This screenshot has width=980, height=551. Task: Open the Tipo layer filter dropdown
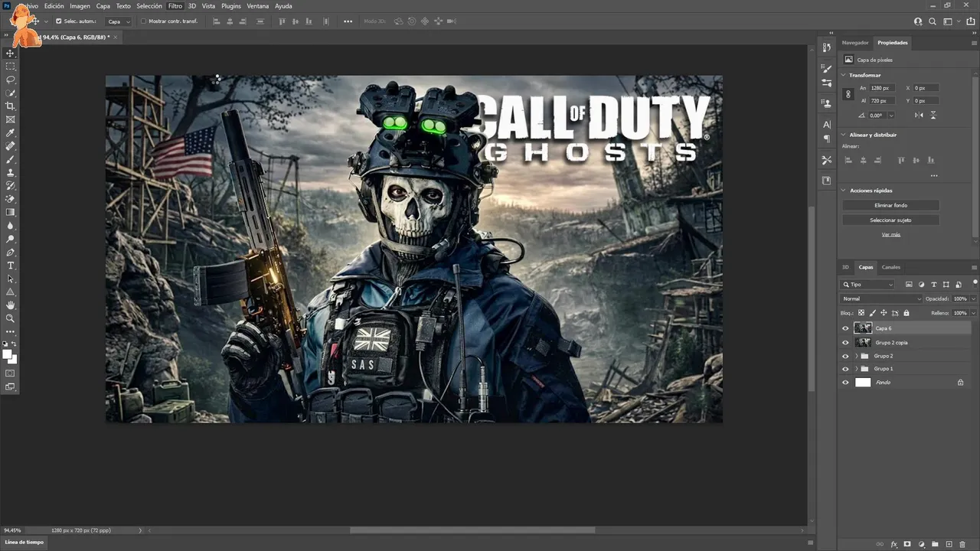point(867,285)
